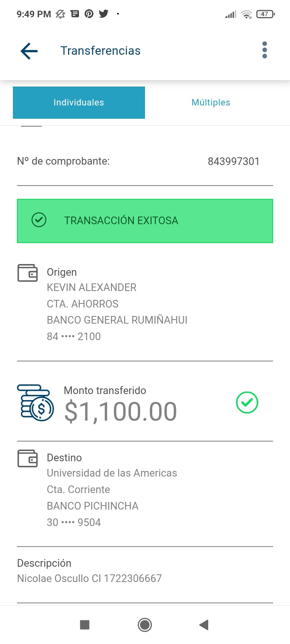
Task: Tap the battery indicator in status bar
Action: tap(265, 14)
